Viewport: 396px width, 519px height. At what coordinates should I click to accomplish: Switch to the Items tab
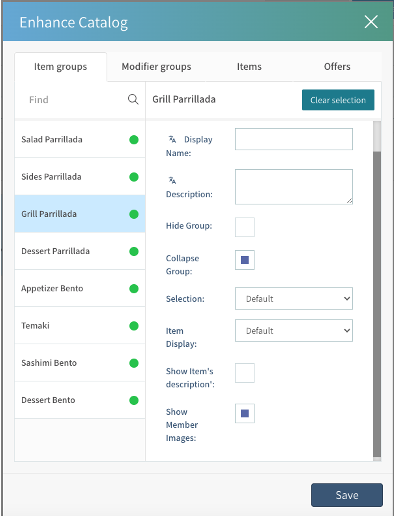pos(249,67)
